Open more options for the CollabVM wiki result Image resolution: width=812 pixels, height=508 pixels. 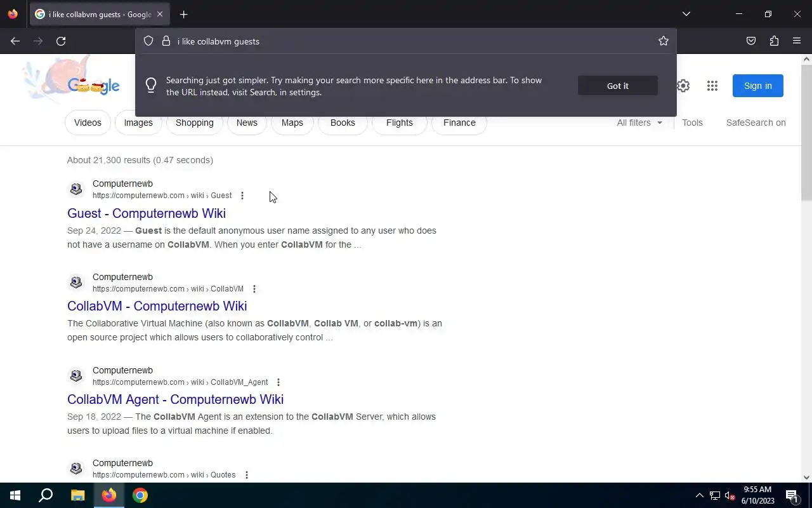(254, 289)
